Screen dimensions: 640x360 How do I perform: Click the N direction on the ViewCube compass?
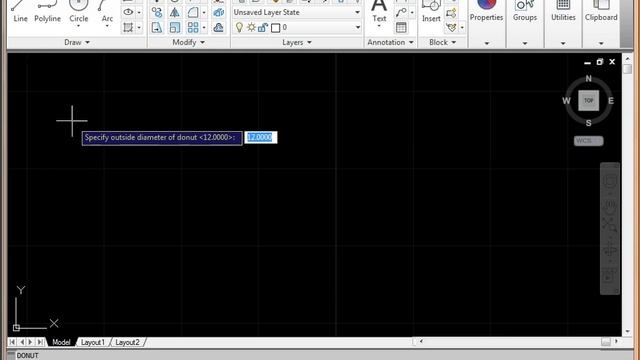[x=589, y=78]
